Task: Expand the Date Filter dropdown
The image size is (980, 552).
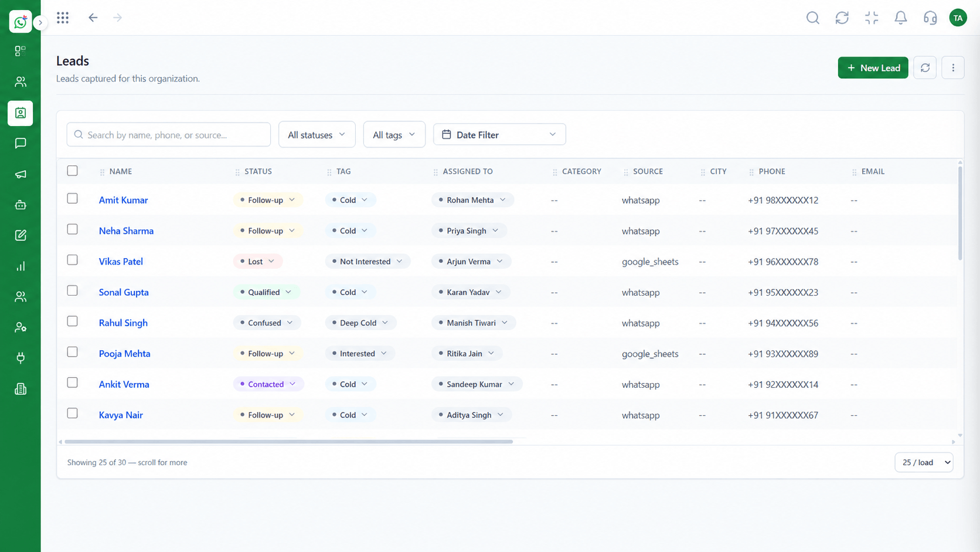Action: pyautogui.click(x=499, y=134)
